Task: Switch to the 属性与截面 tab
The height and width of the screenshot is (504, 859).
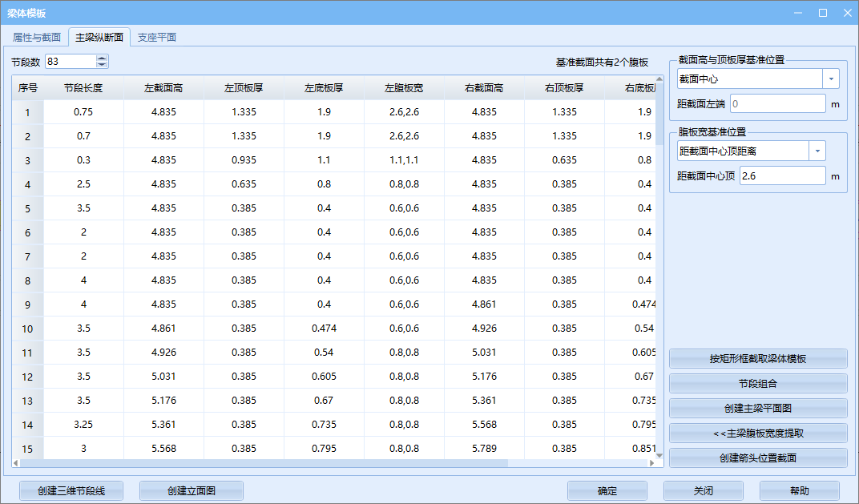Action: tap(37, 38)
